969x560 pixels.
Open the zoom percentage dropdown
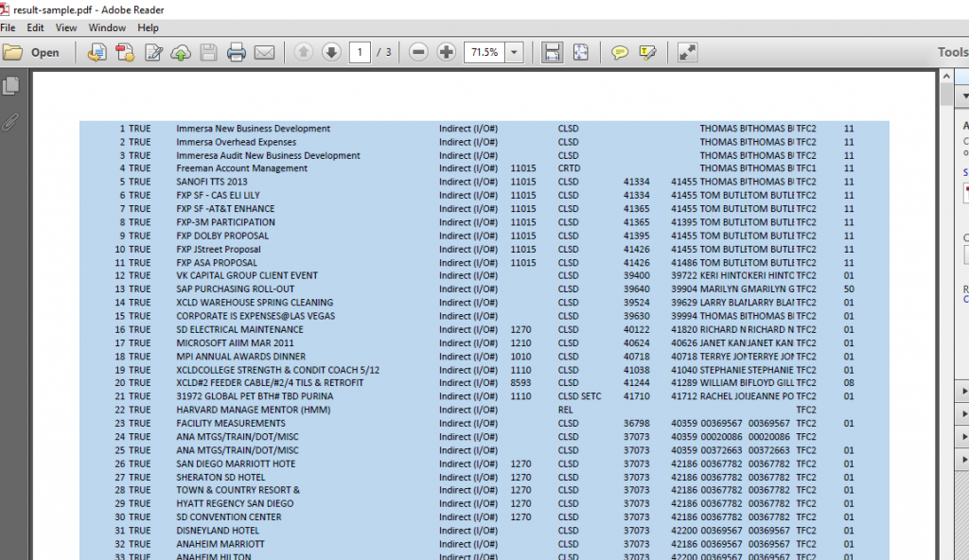click(514, 53)
